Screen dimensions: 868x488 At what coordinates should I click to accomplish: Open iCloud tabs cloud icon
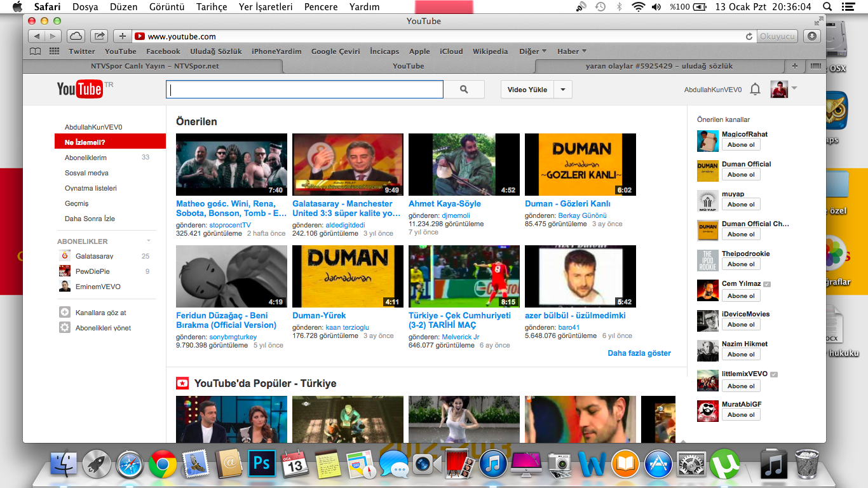click(x=76, y=36)
